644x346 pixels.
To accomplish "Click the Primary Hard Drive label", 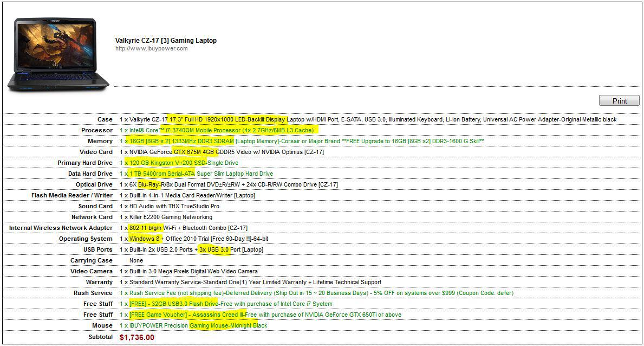I will coord(85,163).
